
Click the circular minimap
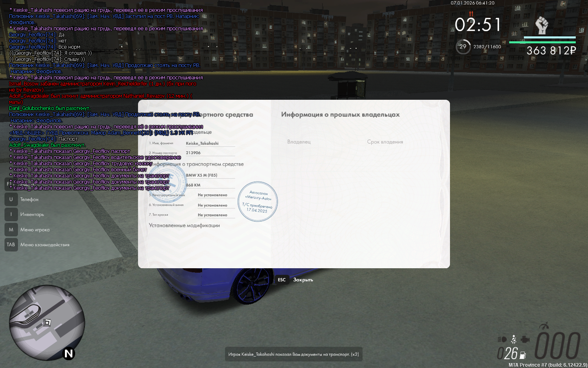pyautogui.click(x=47, y=323)
